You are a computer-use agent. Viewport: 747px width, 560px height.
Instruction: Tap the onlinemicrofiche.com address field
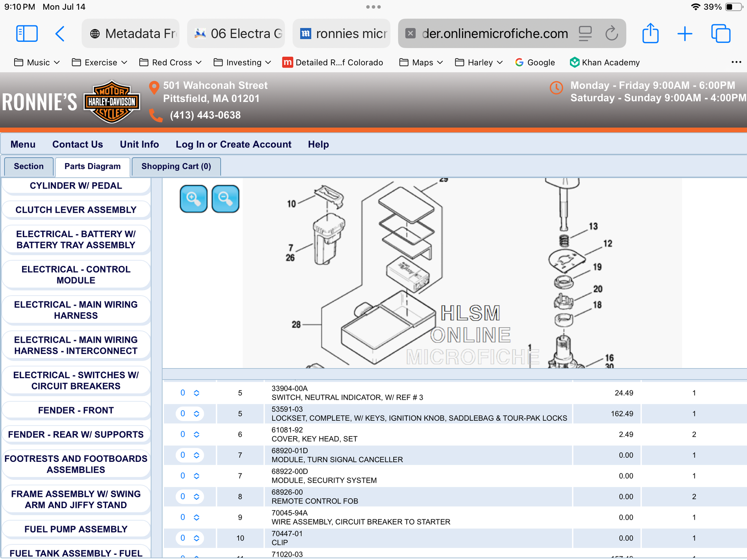tap(495, 34)
